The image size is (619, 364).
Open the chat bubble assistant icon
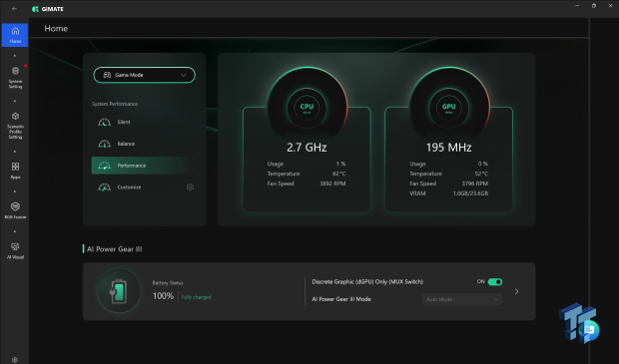[x=590, y=329]
